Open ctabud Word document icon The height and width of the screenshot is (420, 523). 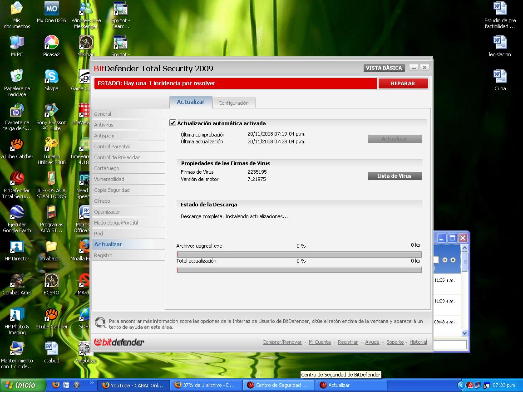click(x=51, y=352)
